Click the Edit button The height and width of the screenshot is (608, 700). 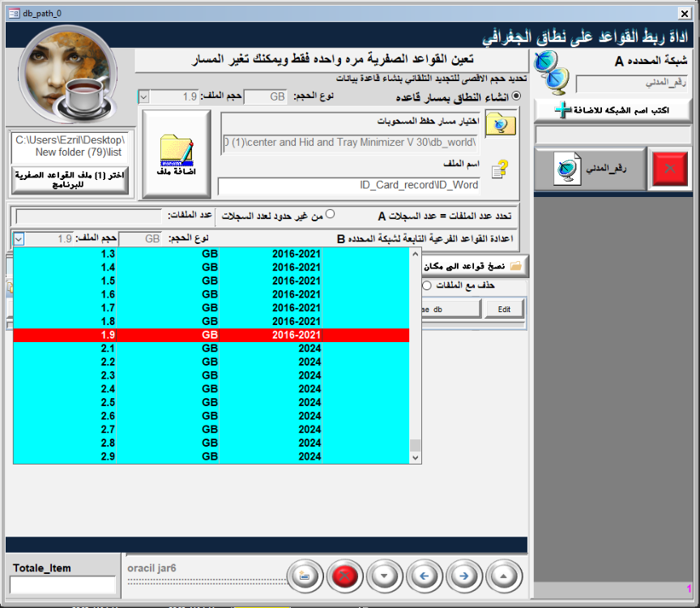click(504, 309)
